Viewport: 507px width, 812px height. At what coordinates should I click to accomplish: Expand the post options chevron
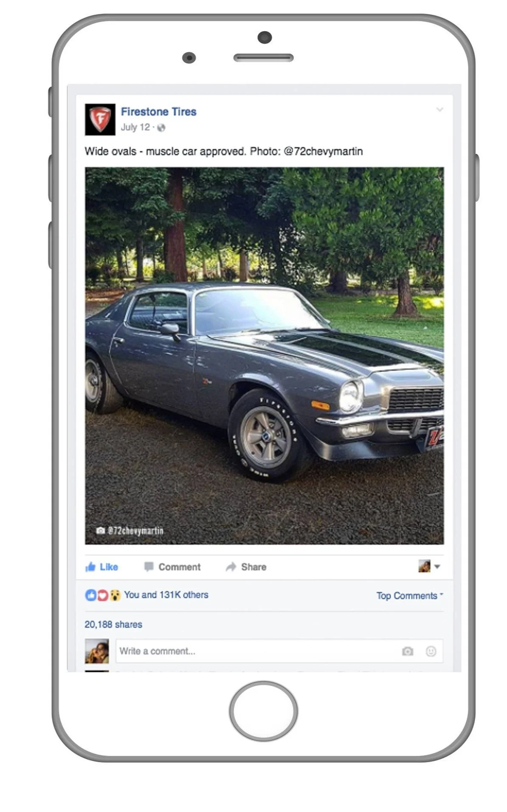pos(439,110)
